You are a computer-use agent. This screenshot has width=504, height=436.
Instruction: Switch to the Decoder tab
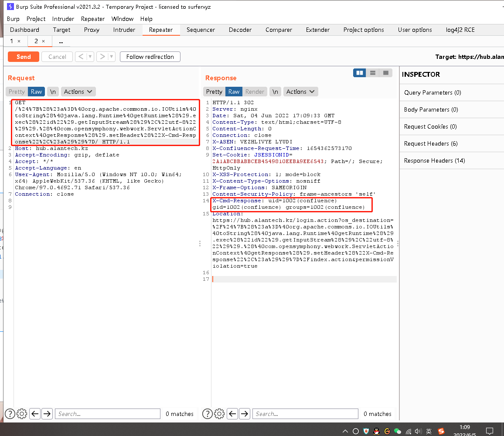point(240,30)
